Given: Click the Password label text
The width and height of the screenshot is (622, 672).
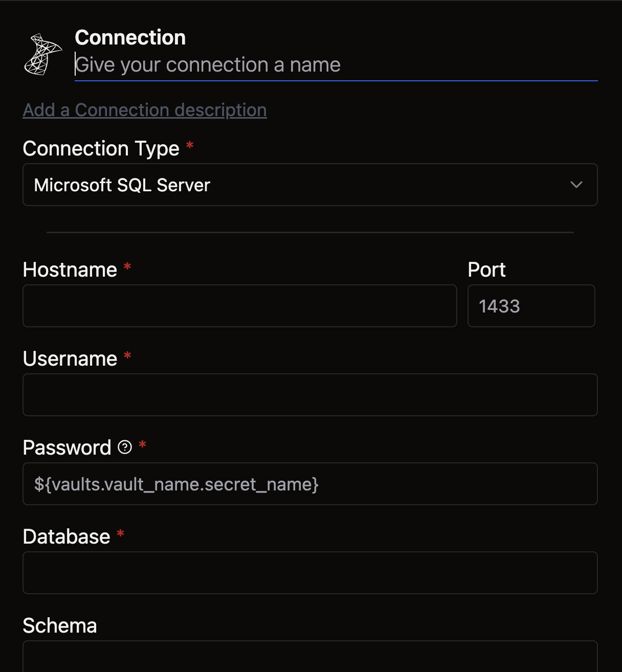Looking at the screenshot, I should (67, 447).
